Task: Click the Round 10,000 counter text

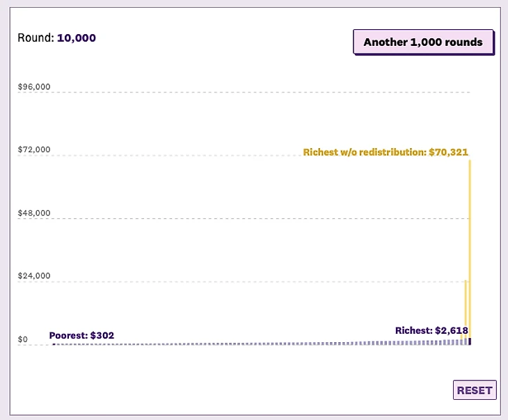Action: (x=56, y=38)
